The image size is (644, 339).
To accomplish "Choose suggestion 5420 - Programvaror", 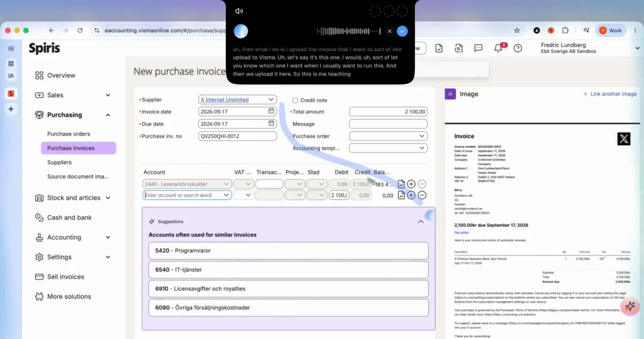I will (288, 250).
